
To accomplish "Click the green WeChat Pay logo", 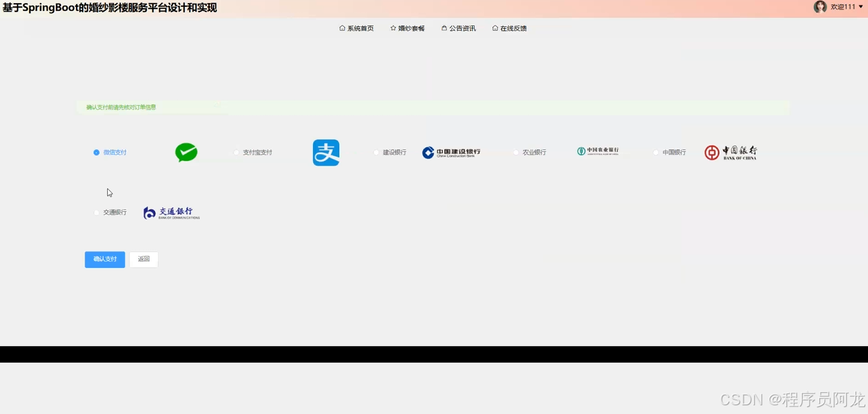I will tap(186, 153).
